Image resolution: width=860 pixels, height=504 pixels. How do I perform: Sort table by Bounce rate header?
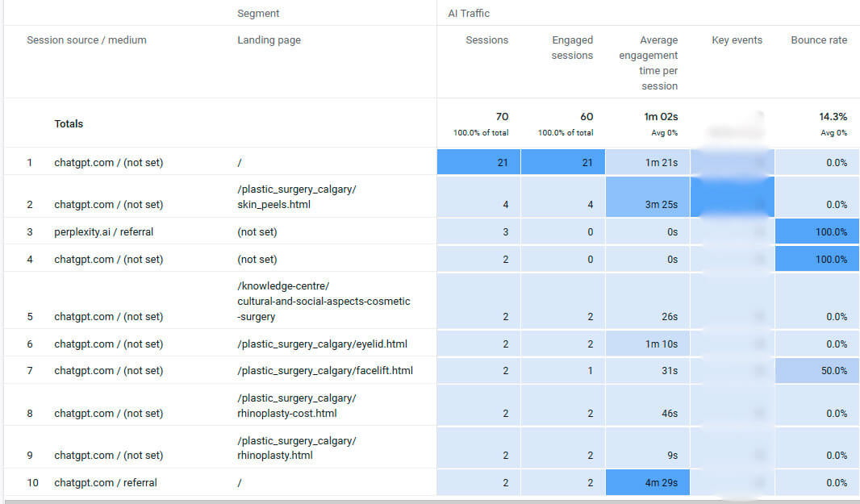tap(818, 40)
